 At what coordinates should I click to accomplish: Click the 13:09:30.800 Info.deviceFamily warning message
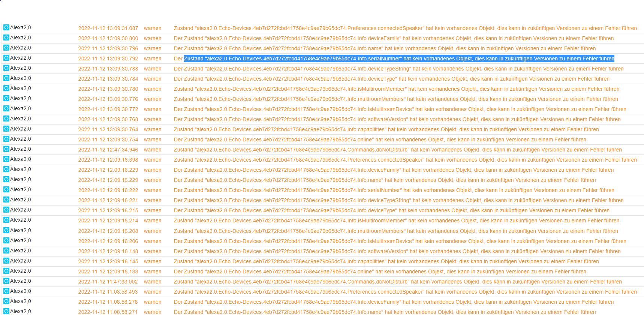tap(394, 38)
